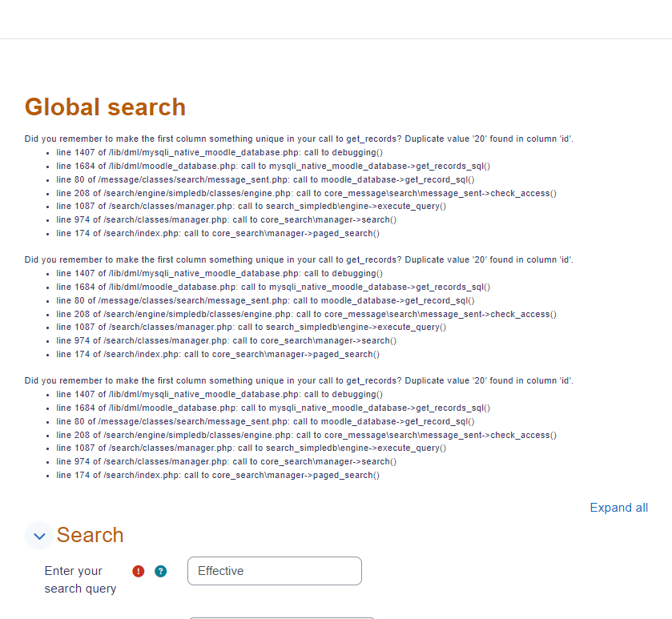Click line 80 message_sent.php entry in first block
Screen dimensions: 672x619
265,180
